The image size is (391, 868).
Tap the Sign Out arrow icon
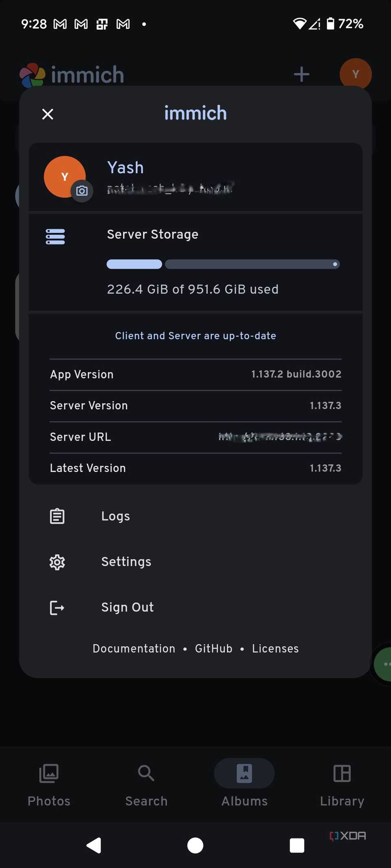[57, 608]
